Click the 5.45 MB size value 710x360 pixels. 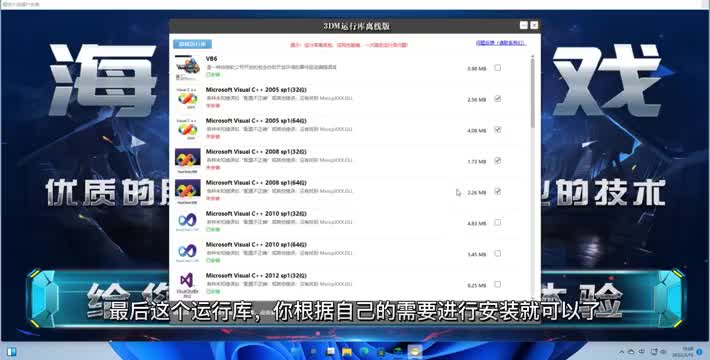click(476, 255)
